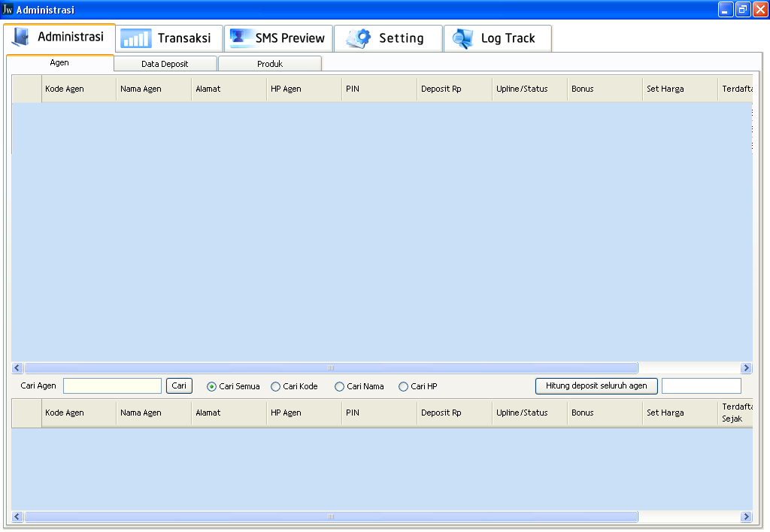Click lower table scroll right arrow

(747, 516)
